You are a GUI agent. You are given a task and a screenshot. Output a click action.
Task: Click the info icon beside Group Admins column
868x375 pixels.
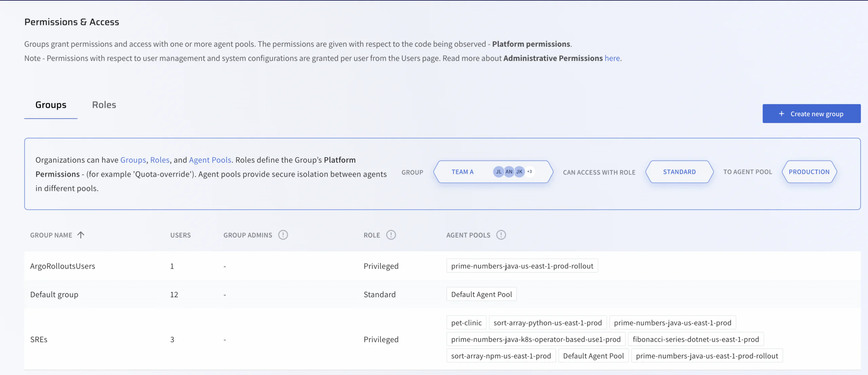point(284,235)
